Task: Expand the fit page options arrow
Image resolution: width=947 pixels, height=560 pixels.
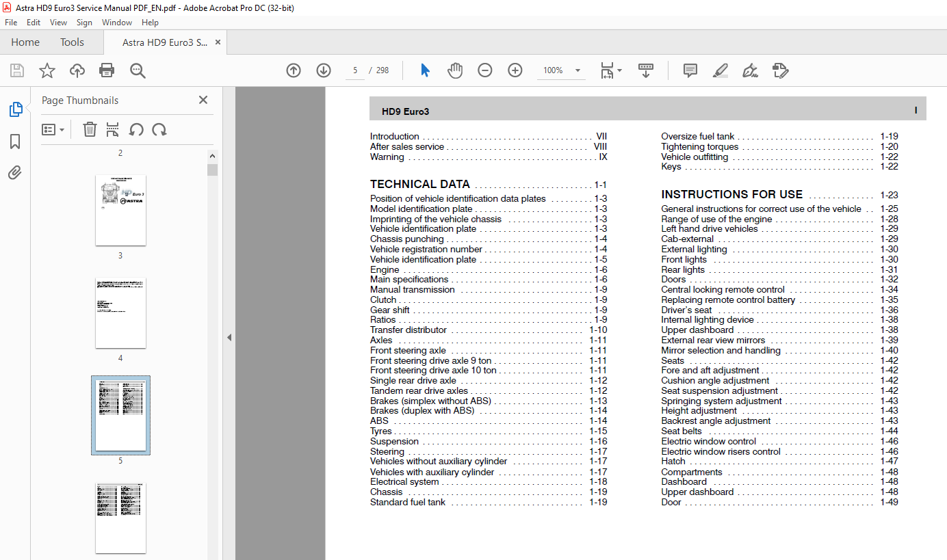Action: pyautogui.click(x=620, y=70)
